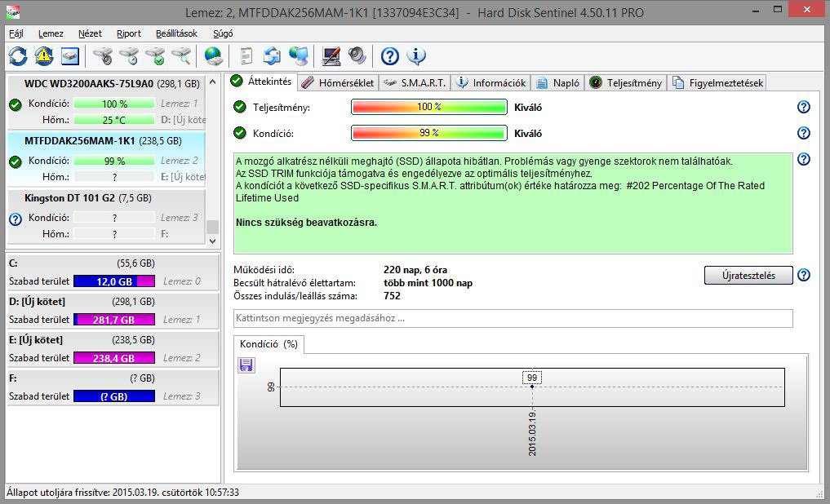The width and height of the screenshot is (830, 504).
Task: Open the report document toolbar icon
Action: 246,56
